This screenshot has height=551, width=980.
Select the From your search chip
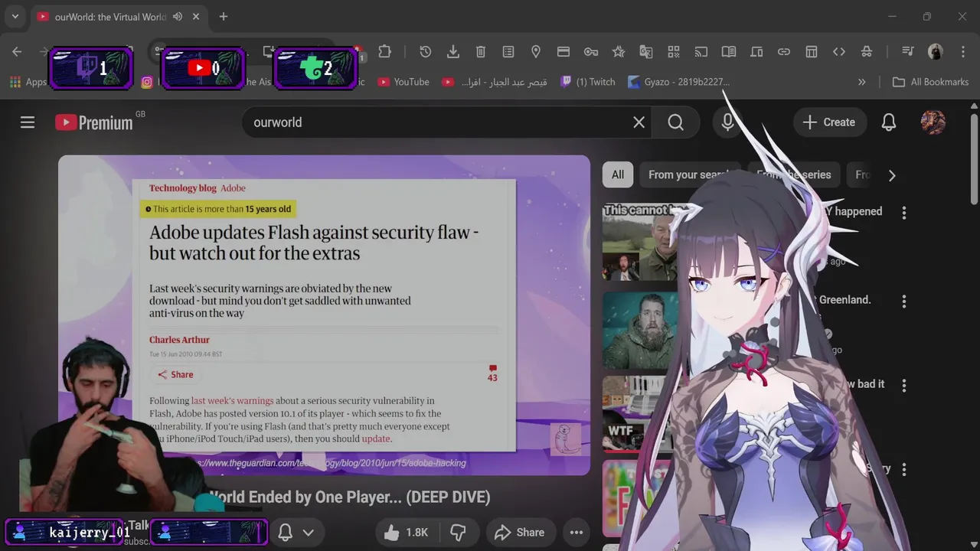(690, 174)
